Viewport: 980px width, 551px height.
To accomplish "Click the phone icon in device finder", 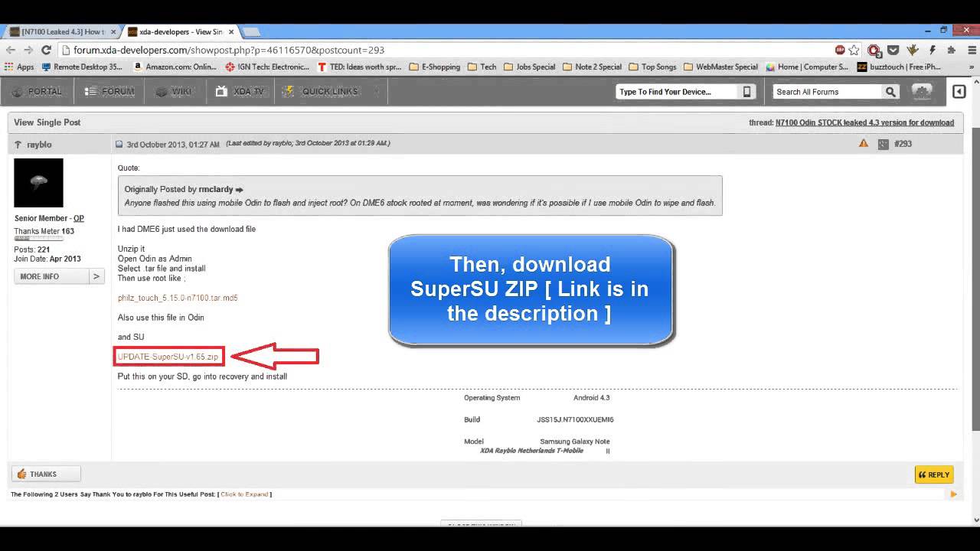I will 747,92.
